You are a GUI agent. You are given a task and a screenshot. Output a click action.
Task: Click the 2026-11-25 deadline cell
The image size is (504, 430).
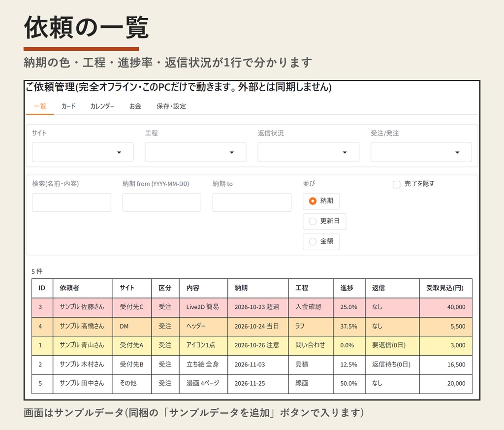point(258,383)
